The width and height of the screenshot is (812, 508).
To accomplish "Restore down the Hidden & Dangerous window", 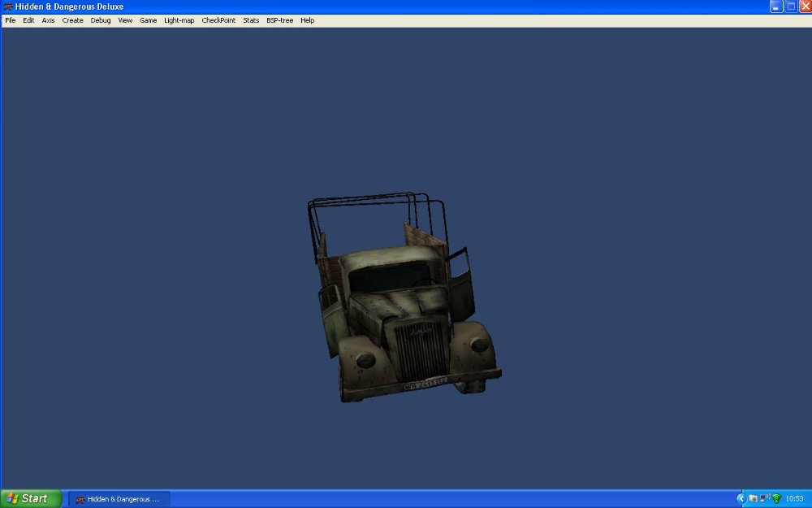I will pyautogui.click(x=791, y=7).
